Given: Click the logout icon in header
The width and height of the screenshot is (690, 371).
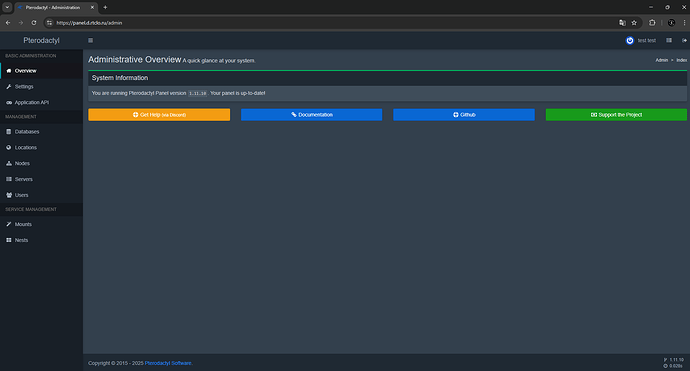Looking at the screenshot, I should [684, 40].
